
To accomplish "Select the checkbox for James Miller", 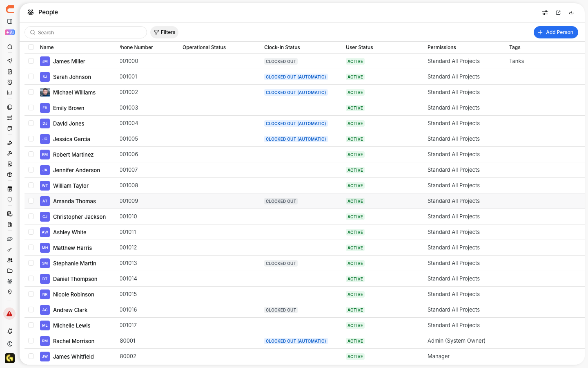I will pyautogui.click(x=31, y=61).
